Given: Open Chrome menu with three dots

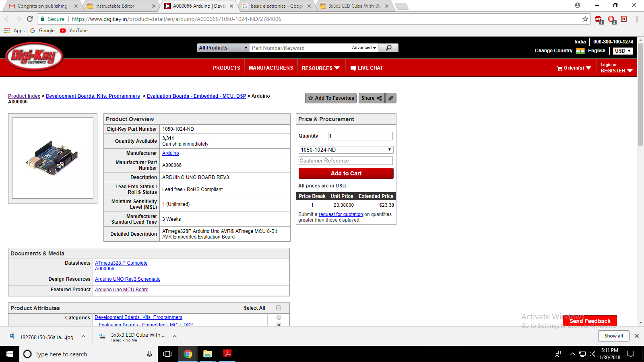Looking at the screenshot, I should (637, 19).
